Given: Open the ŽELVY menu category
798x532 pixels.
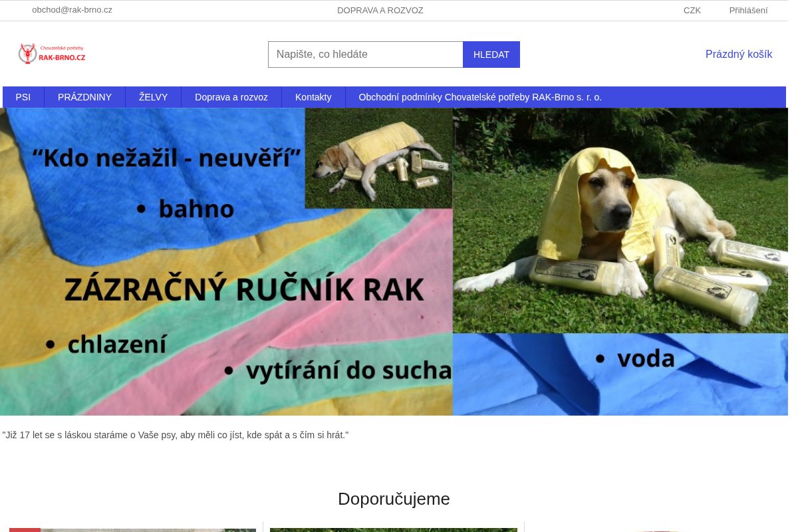Looking at the screenshot, I should pyautogui.click(x=154, y=97).
